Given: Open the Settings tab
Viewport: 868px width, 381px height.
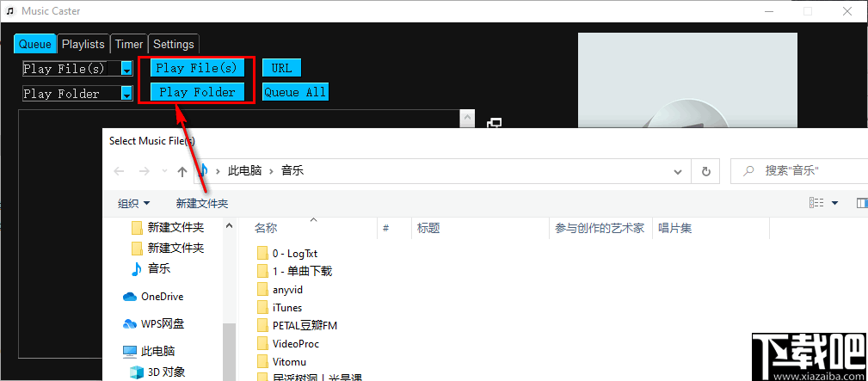Looking at the screenshot, I should point(174,44).
